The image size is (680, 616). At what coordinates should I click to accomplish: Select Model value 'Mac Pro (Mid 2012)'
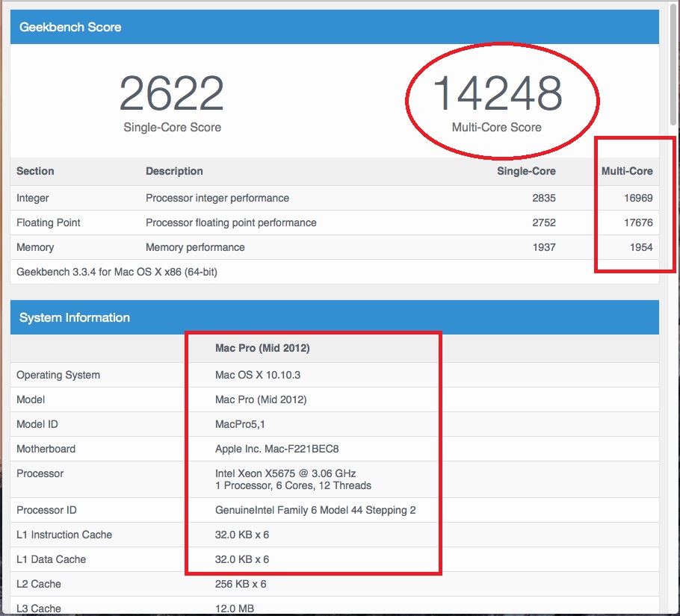click(x=261, y=399)
